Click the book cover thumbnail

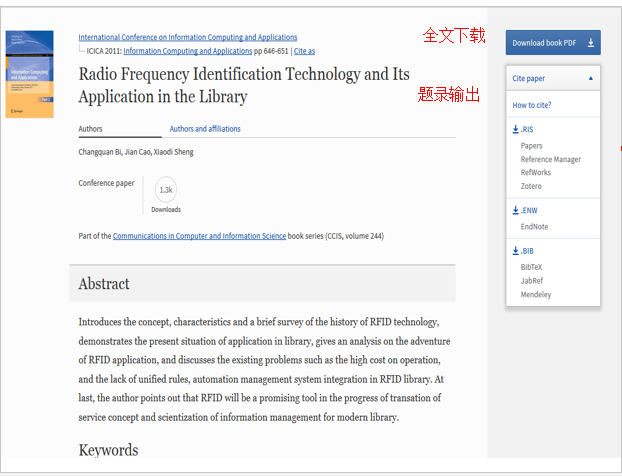pos(29,74)
